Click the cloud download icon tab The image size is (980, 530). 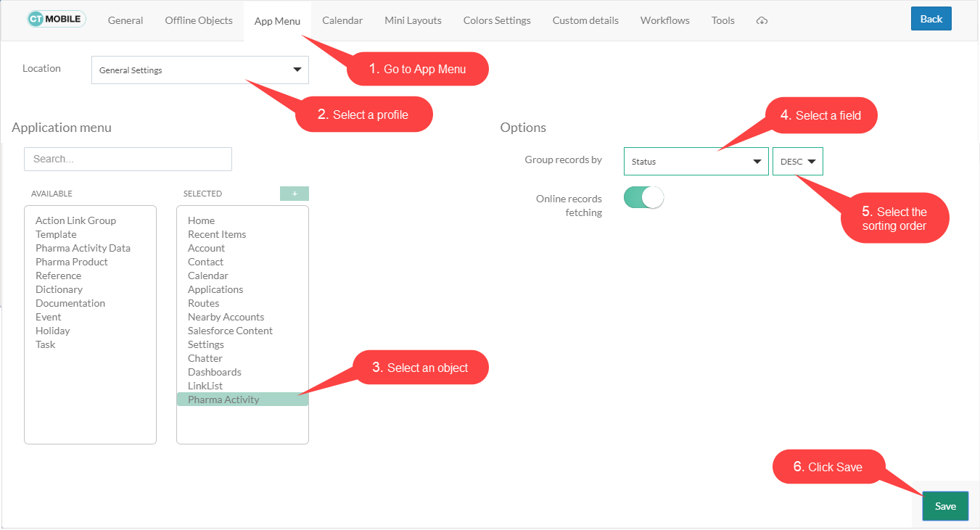click(x=761, y=21)
